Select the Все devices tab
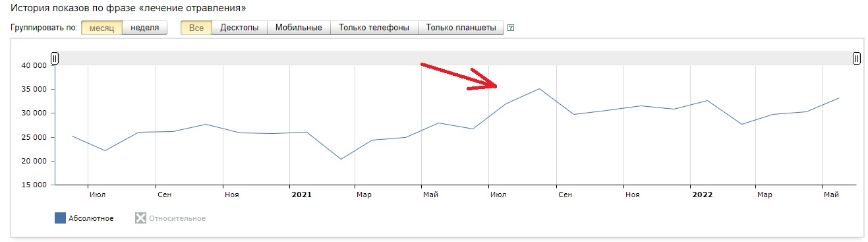Viewport: 868px width, 242px height. click(x=196, y=28)
